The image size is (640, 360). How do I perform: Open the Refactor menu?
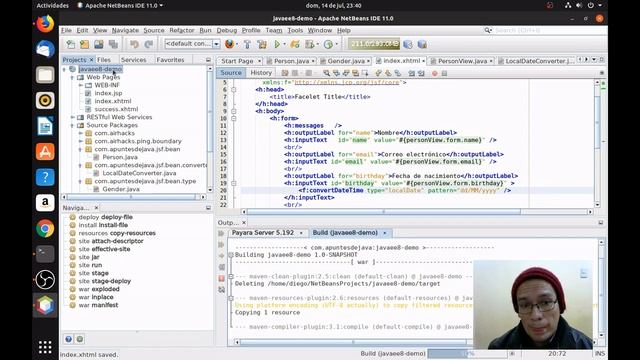click(x=182, y=30)
